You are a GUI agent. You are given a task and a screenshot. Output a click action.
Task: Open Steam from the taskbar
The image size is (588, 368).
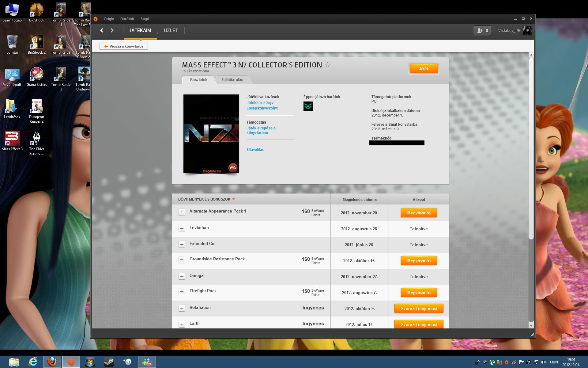click(x=109, y=362)
